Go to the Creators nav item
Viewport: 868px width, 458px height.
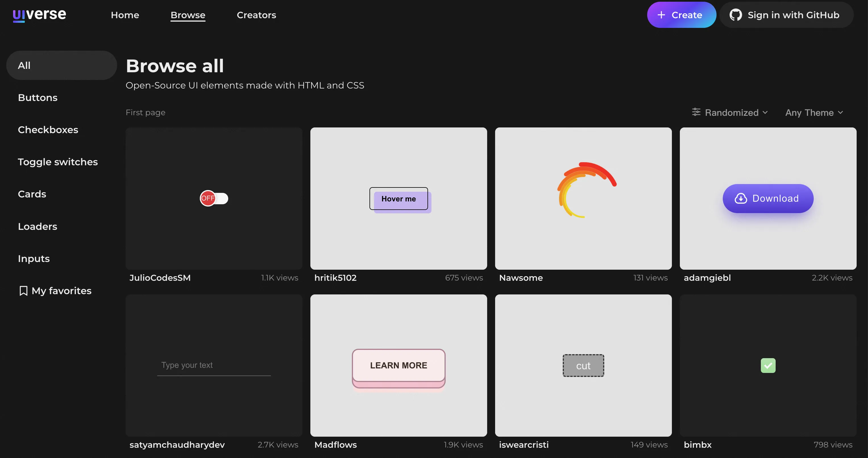pyautogui.click(x=256, y=15)
